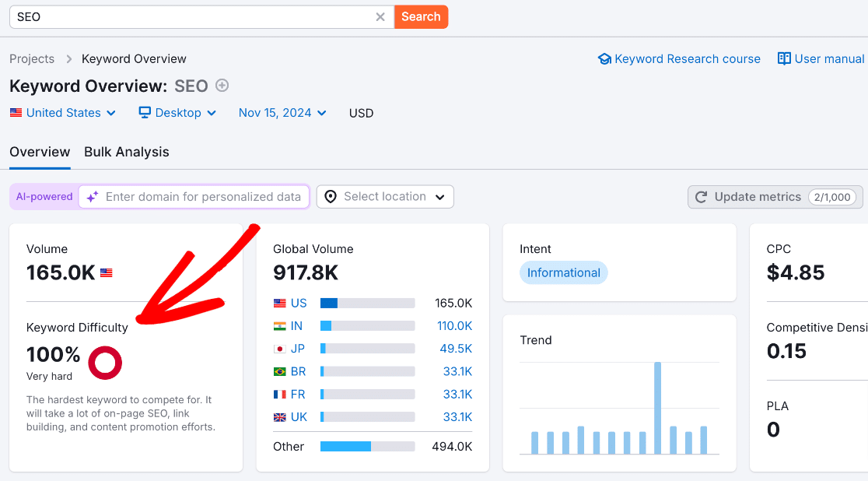Image resolution: width=868 pixels, height=481 pixels.
Task: Click the orange Search button
Action: pos(421,16)
